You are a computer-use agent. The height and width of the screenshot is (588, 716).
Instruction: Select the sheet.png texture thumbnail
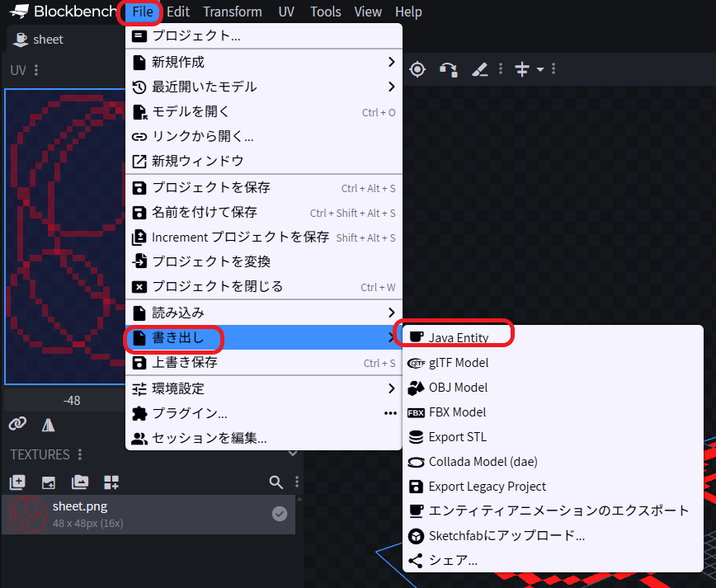click(x=26, y=515)
